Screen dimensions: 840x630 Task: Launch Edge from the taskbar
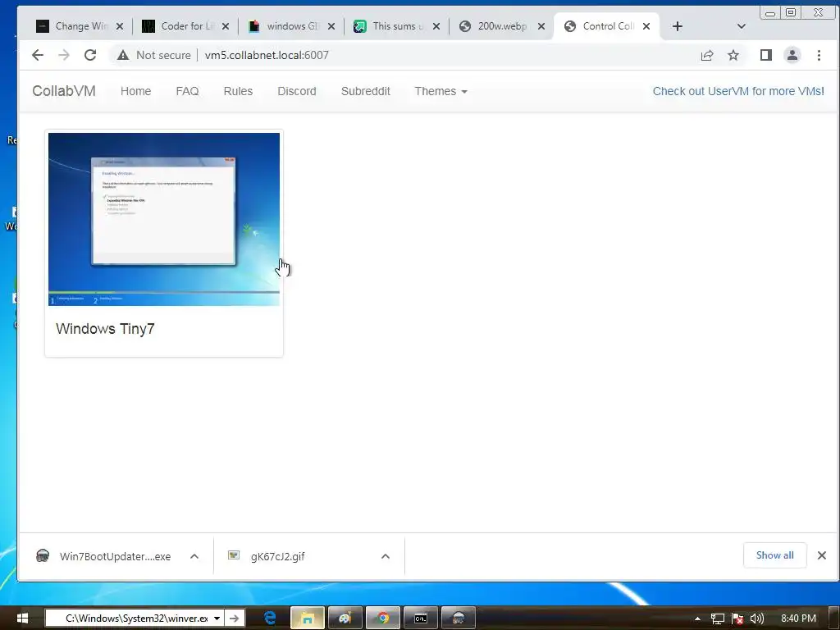click(270, 619)
